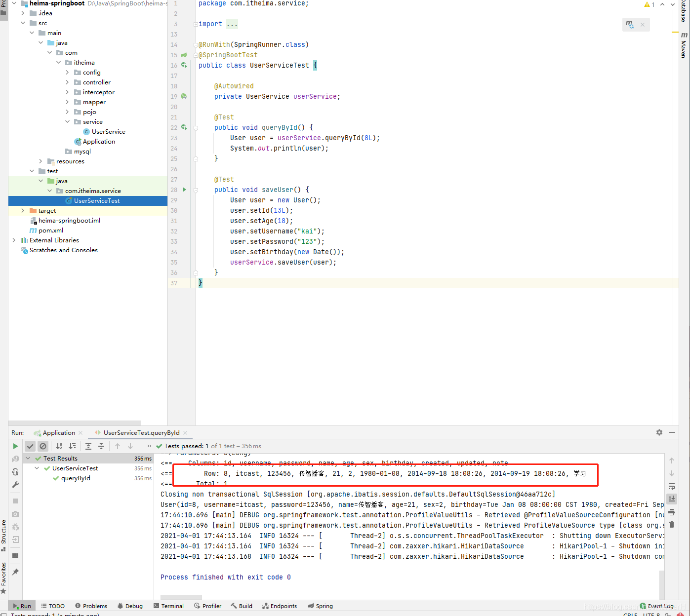Expand External Libraries node
This screenshot has width=690, height=616.
14,240
